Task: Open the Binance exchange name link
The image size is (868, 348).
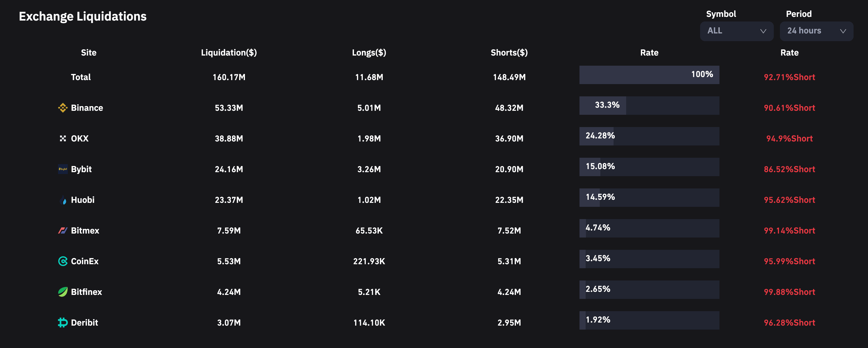Action: (x=87, y=108)
